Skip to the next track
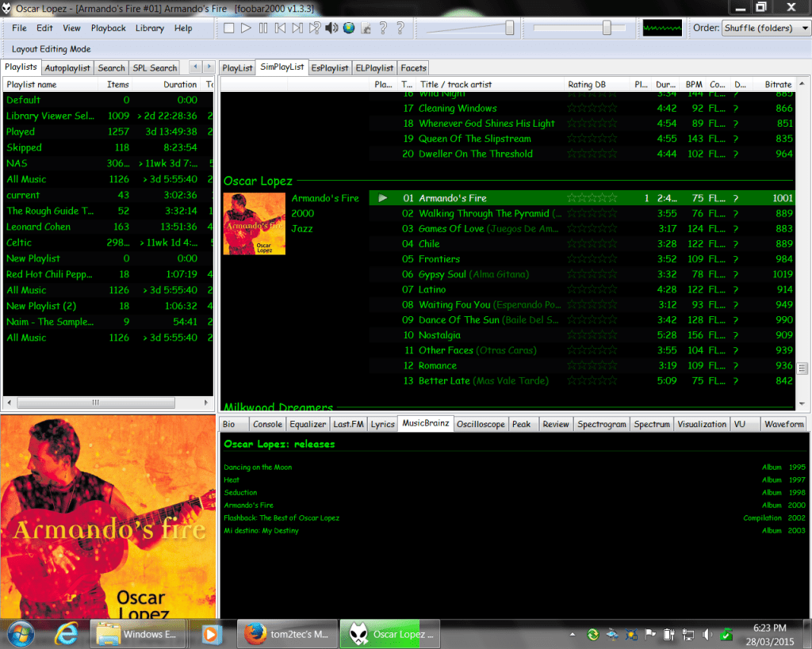The height and width of the screenshot is (649, 812). [x=297, y=29]
